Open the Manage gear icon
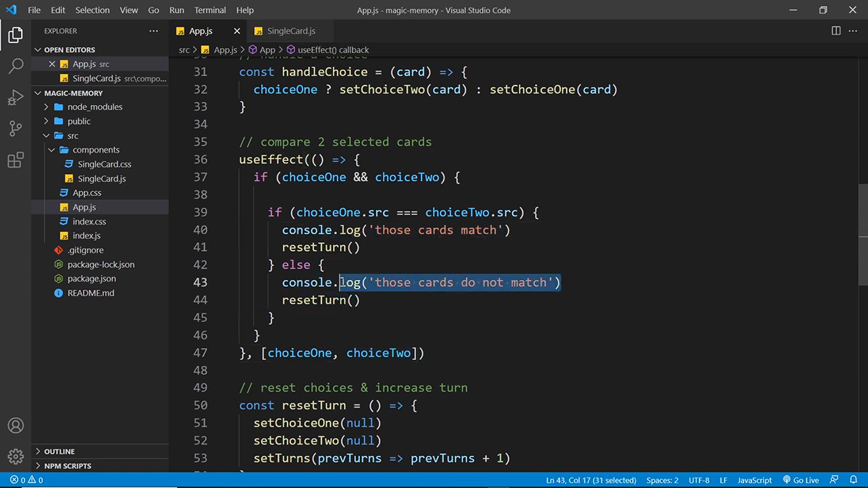Screen dimensions: 868x488 15,456
